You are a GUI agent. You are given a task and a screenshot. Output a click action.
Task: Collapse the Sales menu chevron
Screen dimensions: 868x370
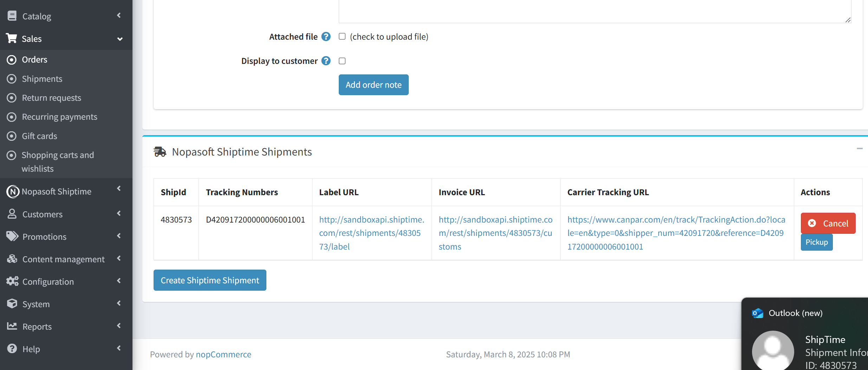point(120,39)
